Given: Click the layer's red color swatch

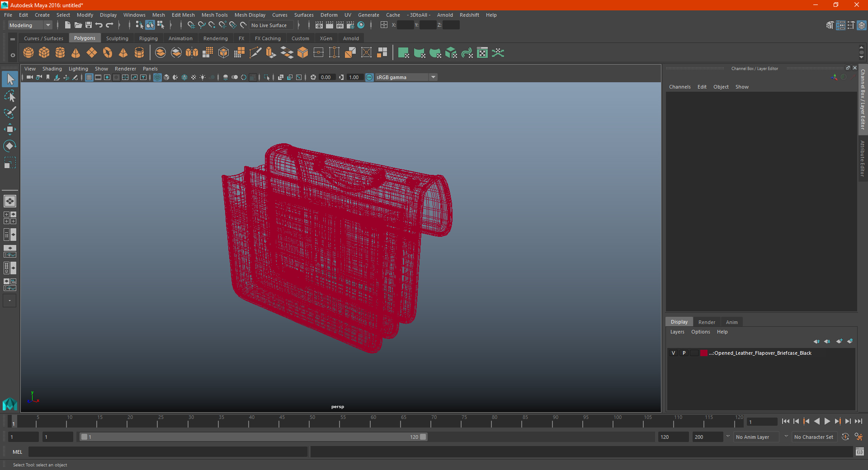Looking at the screenshot, I should 704,353.
